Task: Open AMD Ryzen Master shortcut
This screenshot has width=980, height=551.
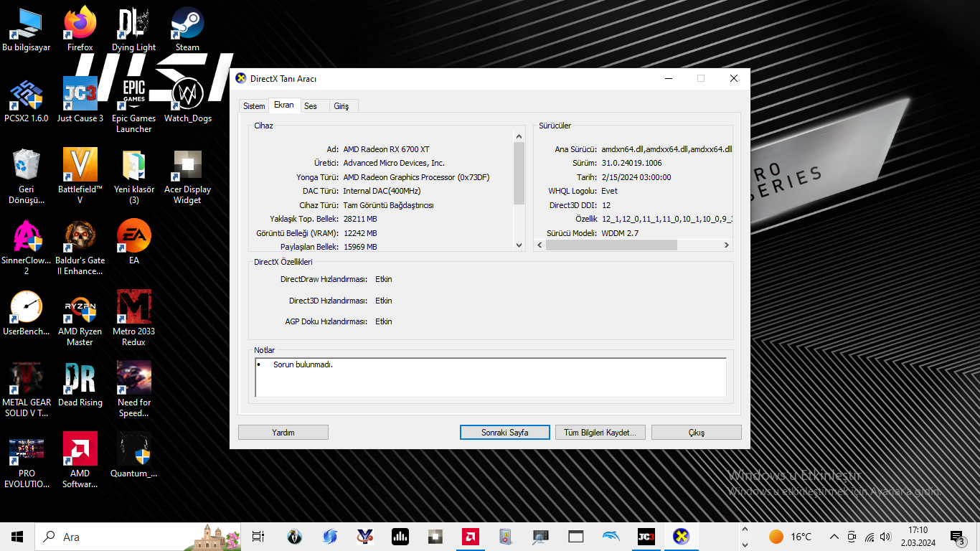Action: (80, 309)
